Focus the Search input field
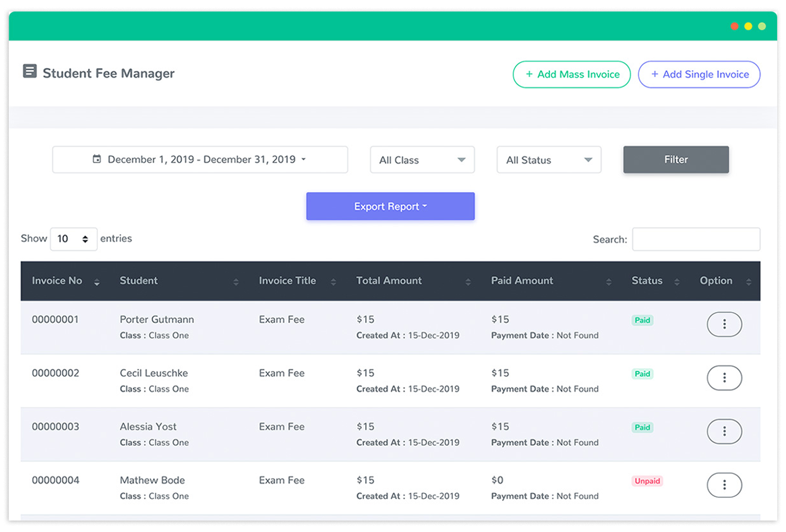 [x=696, y=239]
